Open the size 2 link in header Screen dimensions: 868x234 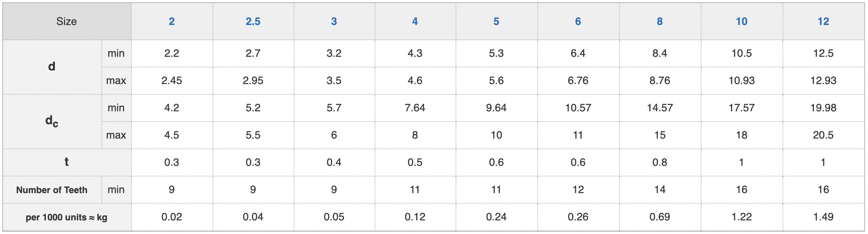tap(172, 22)
